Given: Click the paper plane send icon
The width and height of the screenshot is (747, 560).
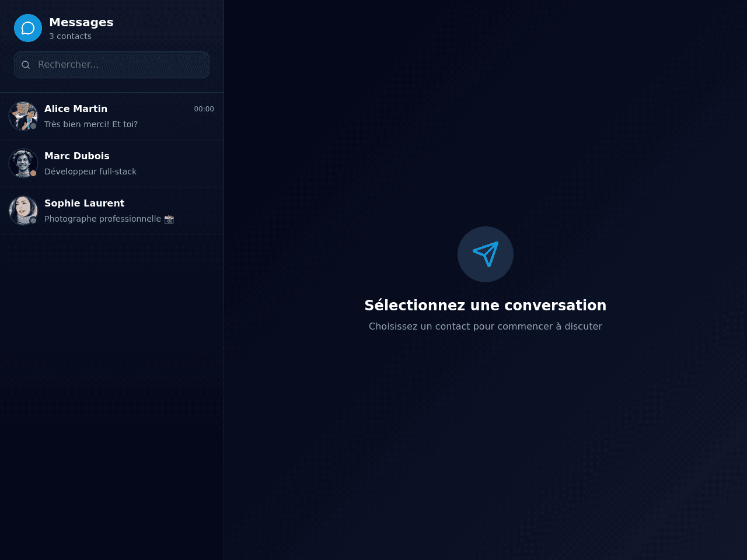Looking at the screenshot, I should (x=486, y=254).
